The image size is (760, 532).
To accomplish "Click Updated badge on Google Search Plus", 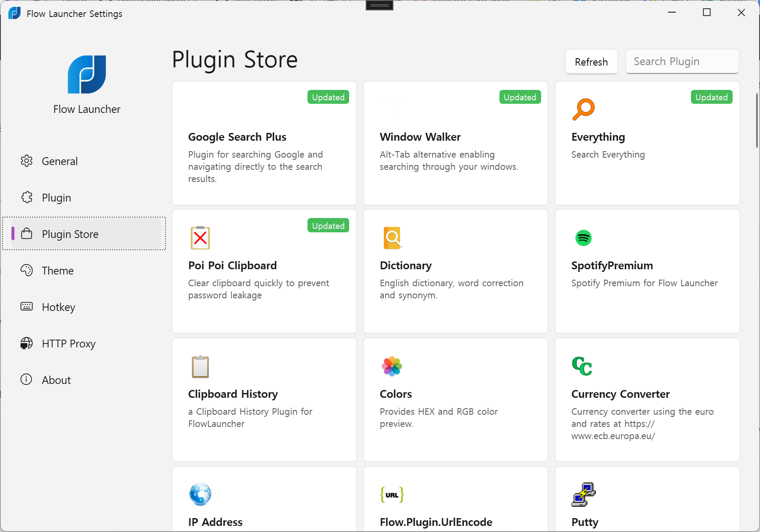I will (328, 97).
